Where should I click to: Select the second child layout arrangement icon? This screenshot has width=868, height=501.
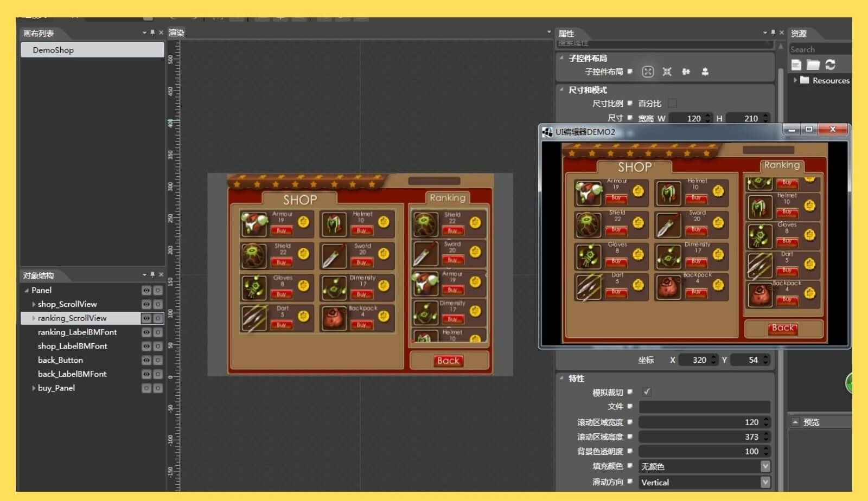pos(668,71)
